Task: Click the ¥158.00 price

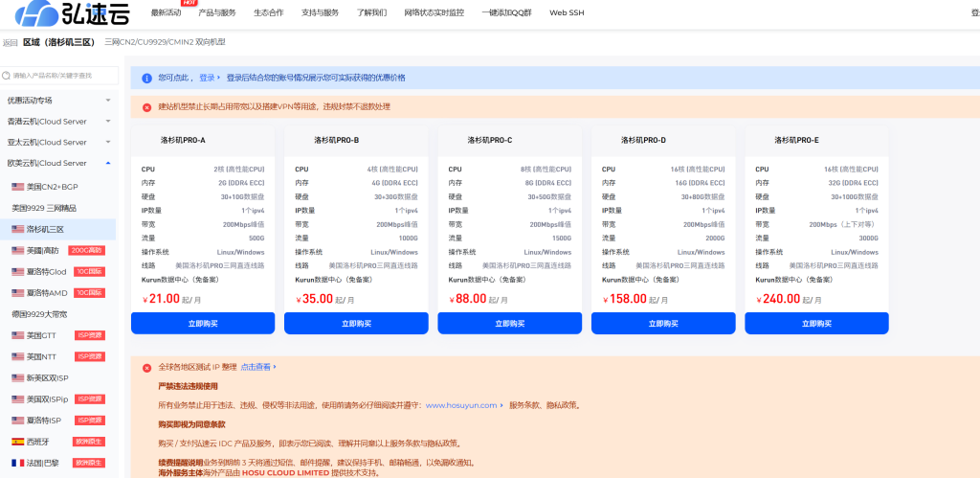Action: click(x=625, y=299)
